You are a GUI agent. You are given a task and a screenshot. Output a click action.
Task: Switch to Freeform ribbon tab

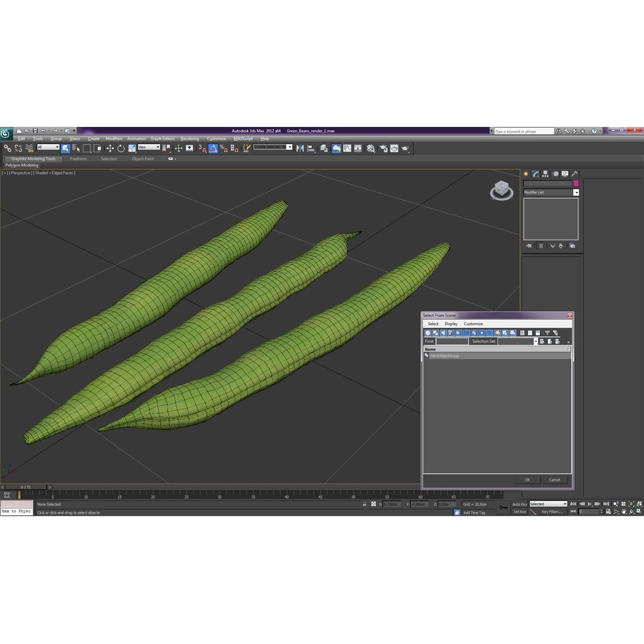pyautogui.click(x=78, y=159)
